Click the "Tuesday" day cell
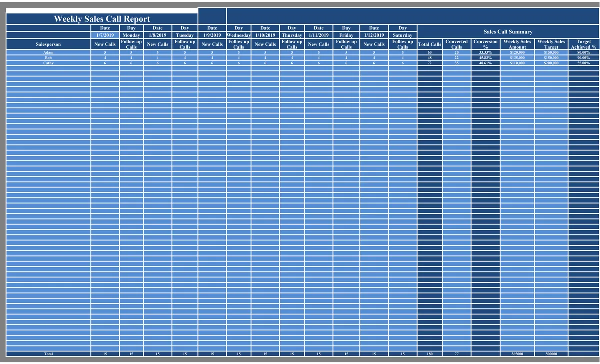The height and width of the screenshot is (364, 600). pos(185,35)
